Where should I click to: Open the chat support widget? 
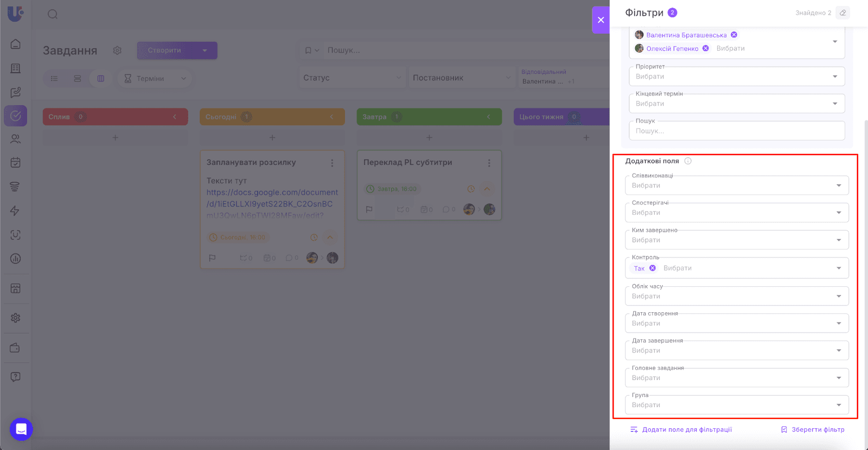point(21,429)
